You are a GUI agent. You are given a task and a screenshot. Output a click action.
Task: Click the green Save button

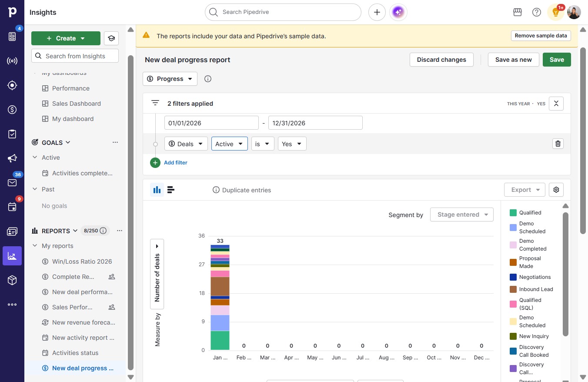[557, 60]
